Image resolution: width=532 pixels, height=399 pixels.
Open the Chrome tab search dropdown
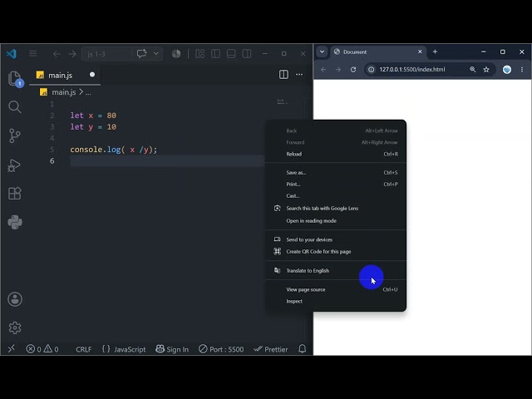coord(322,52)
